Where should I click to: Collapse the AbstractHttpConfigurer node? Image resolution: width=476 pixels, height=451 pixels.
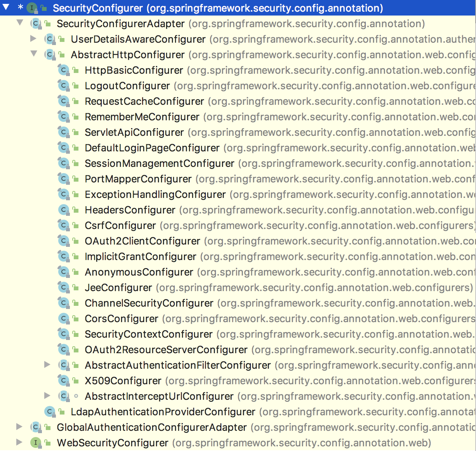(x=33, y=54)
